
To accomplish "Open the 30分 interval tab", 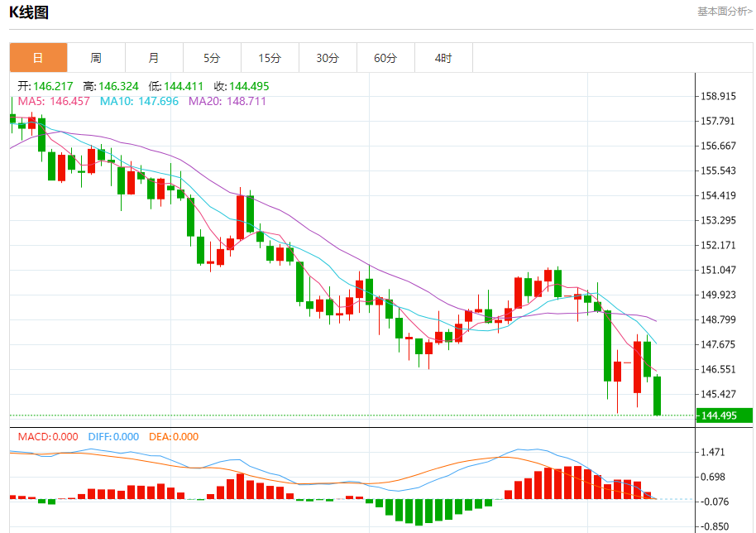I will click(x=328, y=58).
